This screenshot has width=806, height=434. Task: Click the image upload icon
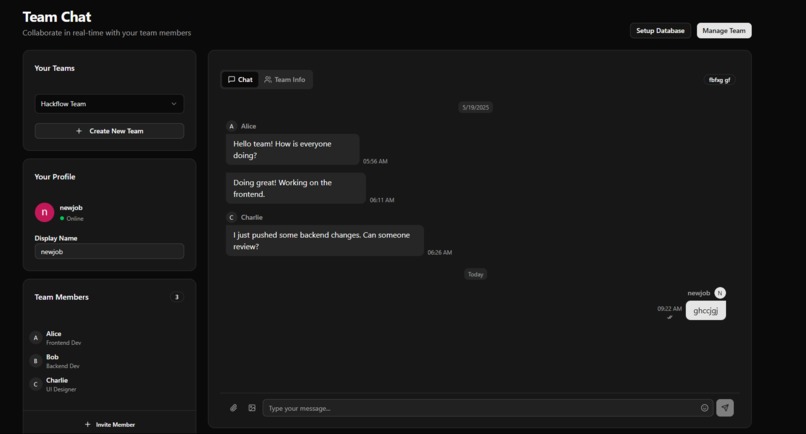(252, 408)
